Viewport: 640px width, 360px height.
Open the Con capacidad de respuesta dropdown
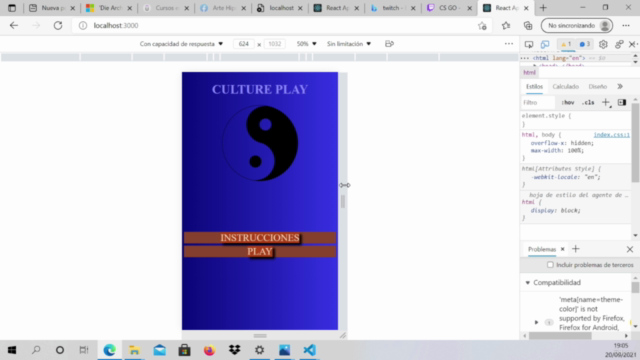(x=181, y=44)
